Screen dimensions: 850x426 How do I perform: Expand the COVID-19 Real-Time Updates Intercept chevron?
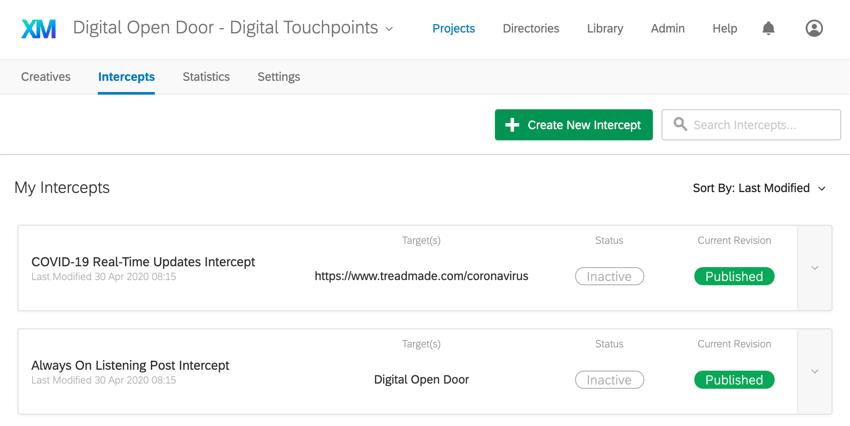click(815, 268)
